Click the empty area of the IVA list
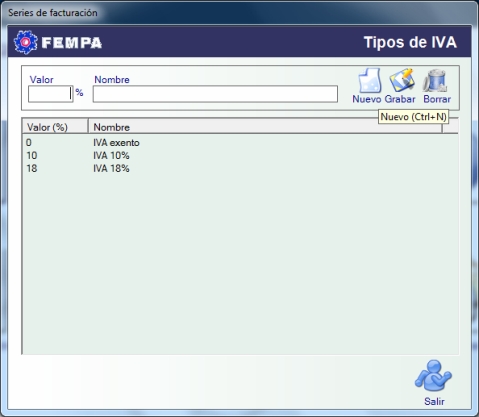Image resolution: width=479 pixels, height=417 pixels. 240,263
